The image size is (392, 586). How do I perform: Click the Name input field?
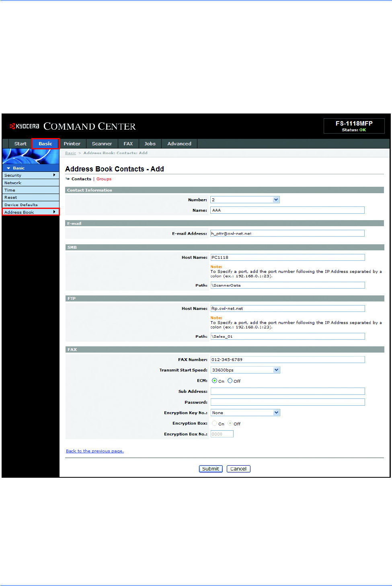(x=287, y=210)
